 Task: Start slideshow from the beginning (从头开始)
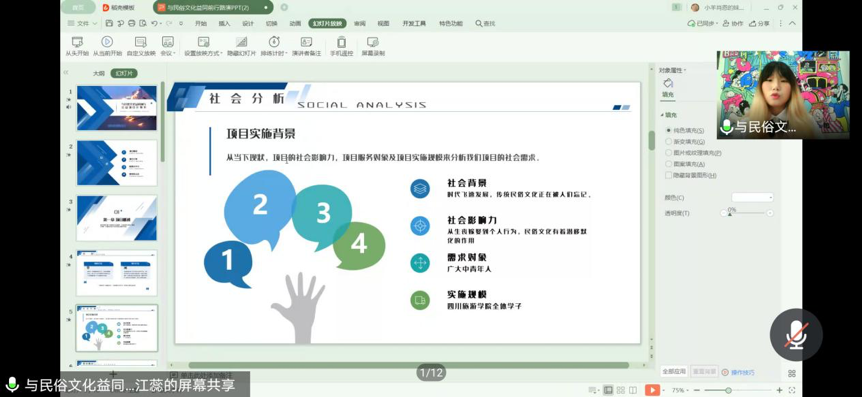coord(77,46)
